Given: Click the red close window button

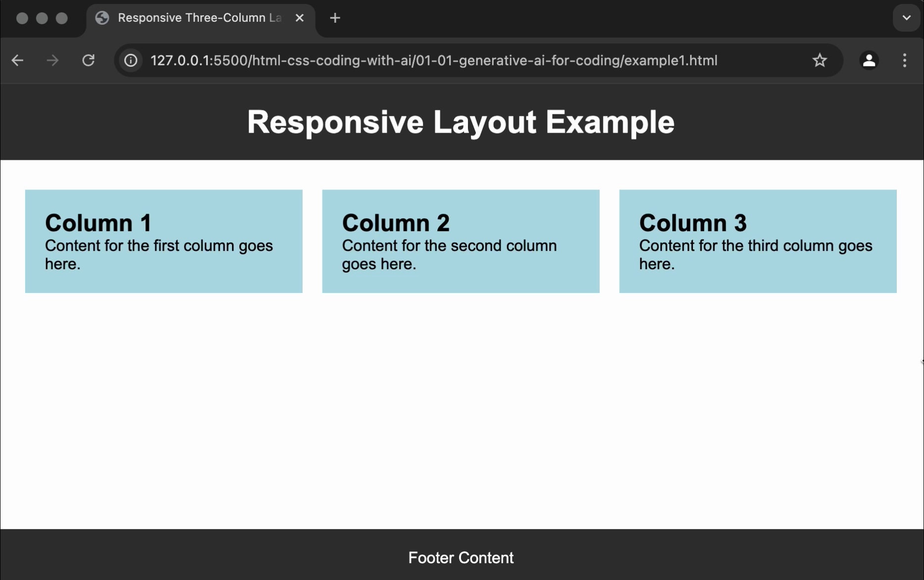Looking at the screenshot, I should pos(22,18).
